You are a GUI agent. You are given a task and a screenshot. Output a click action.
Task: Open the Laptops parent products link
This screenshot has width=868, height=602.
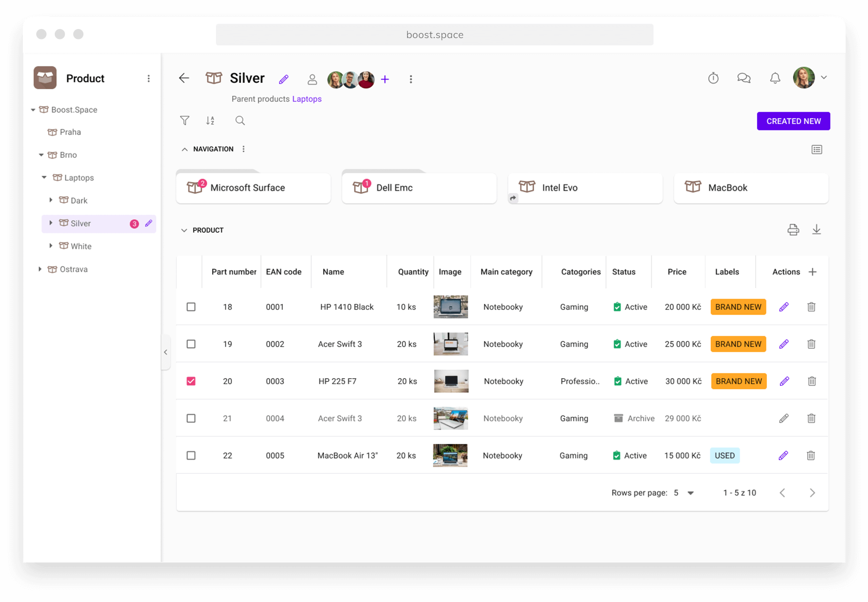[306, 99]
